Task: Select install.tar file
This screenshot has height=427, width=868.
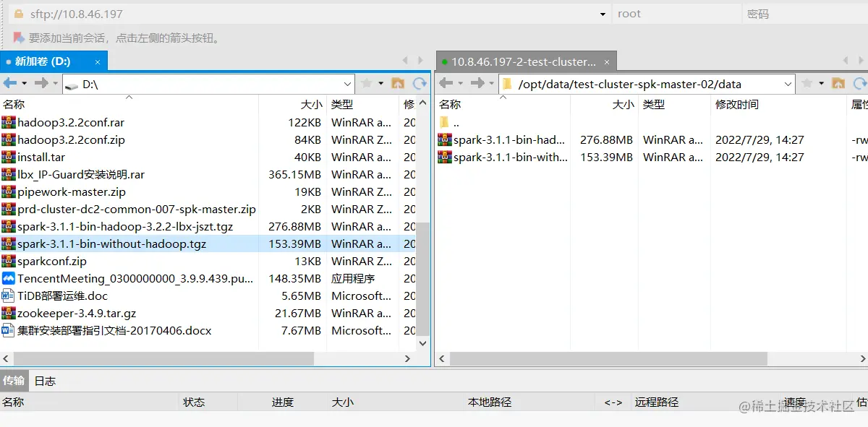Action: point(41,157)
